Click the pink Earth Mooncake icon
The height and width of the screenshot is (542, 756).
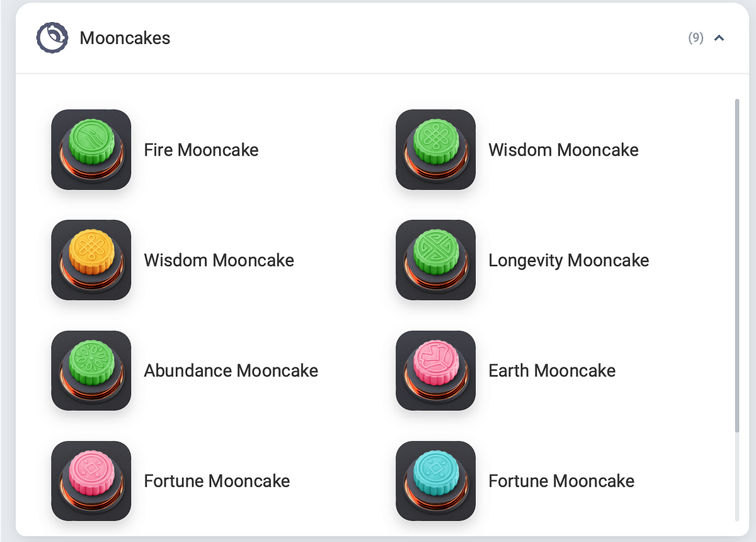pyautogui.click(x=436, y=370)
